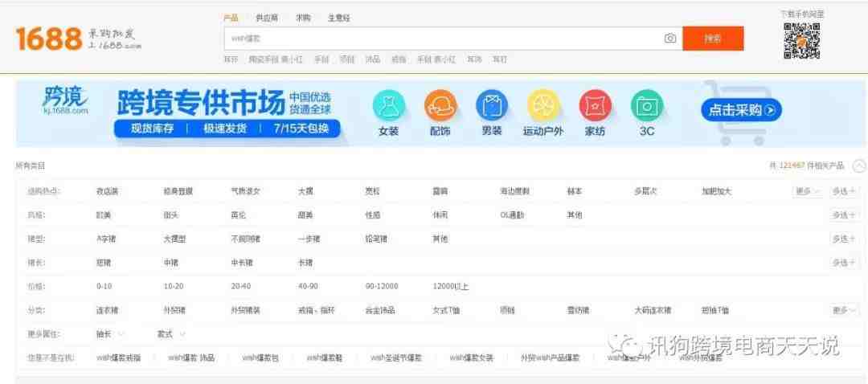Enable 多选 for the 风格 filter row
The height and width of the screenshot is (384, 868).
click(844, 215)
